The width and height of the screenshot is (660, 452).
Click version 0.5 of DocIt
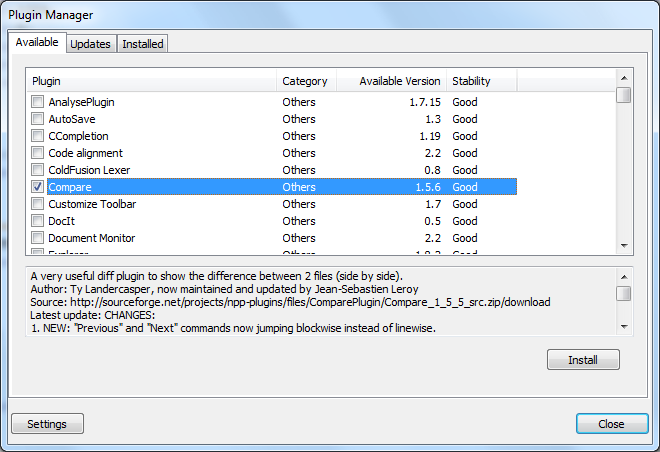tap(433, 221)
